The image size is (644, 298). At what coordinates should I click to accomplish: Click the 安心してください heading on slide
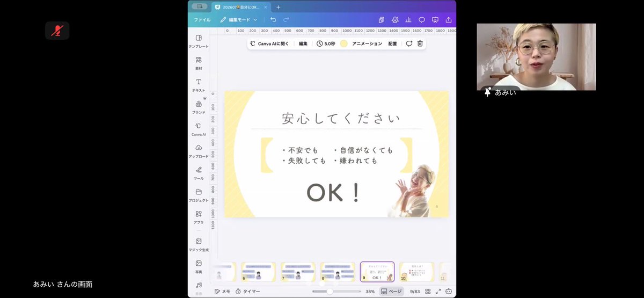coord(341,119)
